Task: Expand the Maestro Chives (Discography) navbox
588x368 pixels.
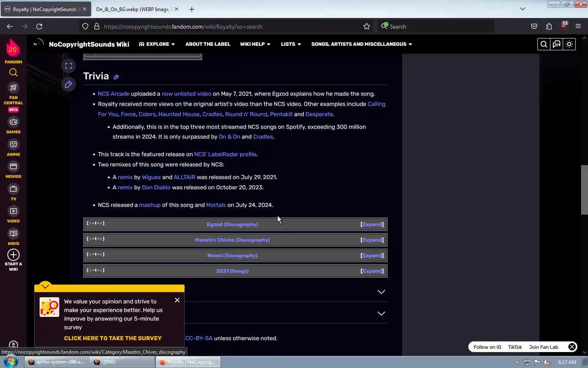Action: [x=372, y=240]
